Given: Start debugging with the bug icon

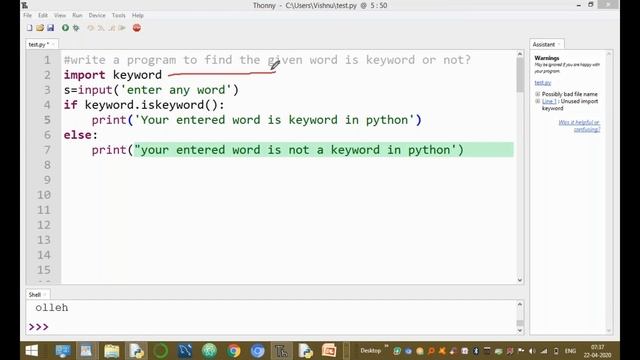Looking at the screenshot, I should pos(76,28).
